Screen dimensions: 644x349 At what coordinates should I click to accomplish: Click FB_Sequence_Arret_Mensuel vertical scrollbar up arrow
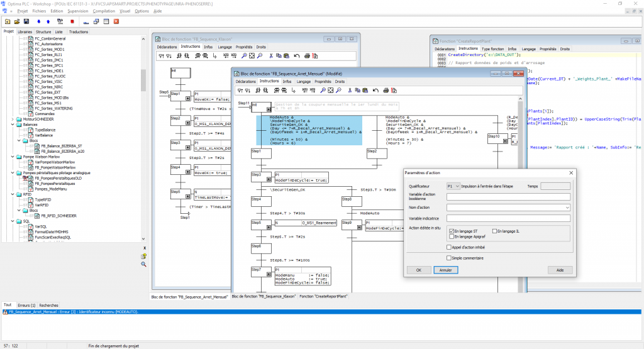(x=520, y=99)
